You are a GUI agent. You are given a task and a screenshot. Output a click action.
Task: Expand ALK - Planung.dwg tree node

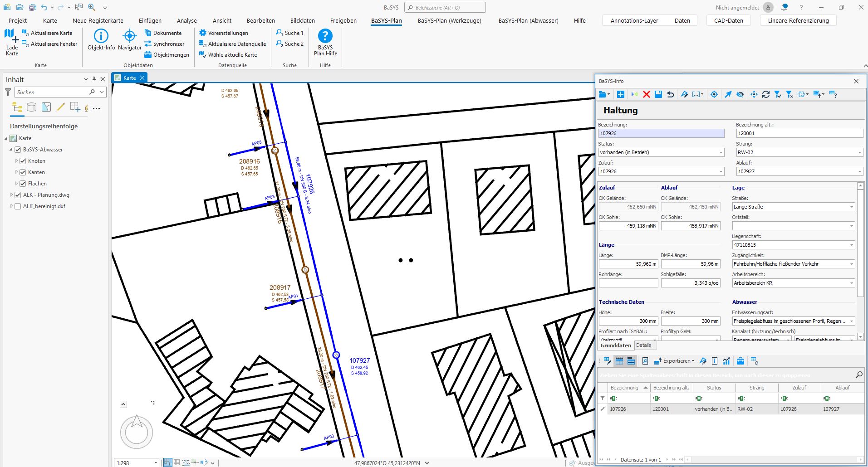(12, 195)
